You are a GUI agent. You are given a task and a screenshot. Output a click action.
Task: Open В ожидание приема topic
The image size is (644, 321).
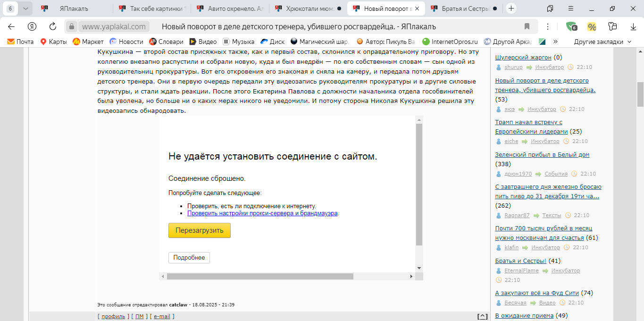[x=524, y=315]
